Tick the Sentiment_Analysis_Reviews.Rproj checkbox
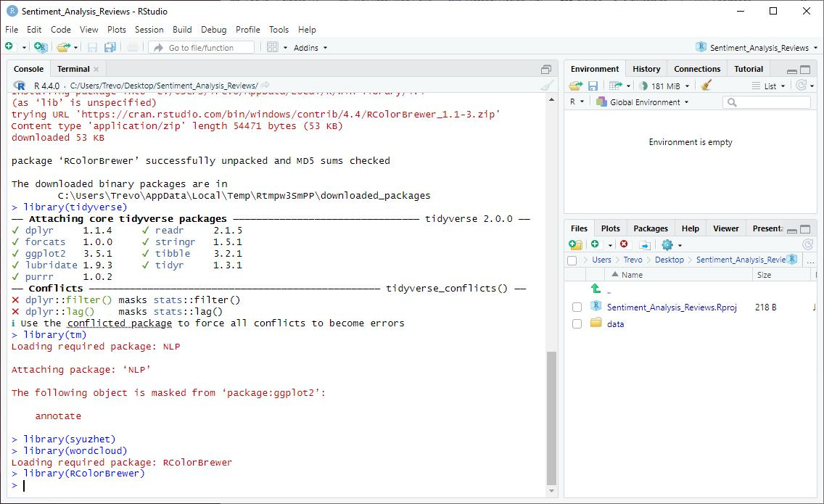 (577, 307)
